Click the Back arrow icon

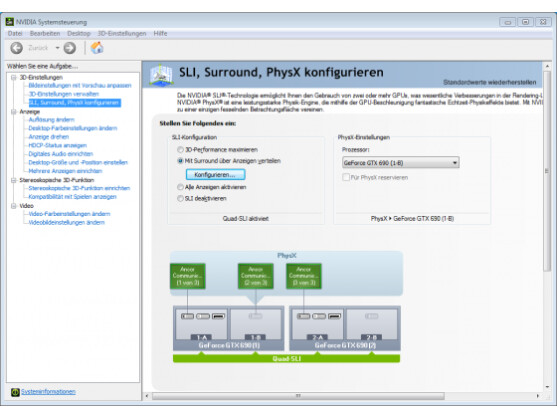[x=16, y=48]
